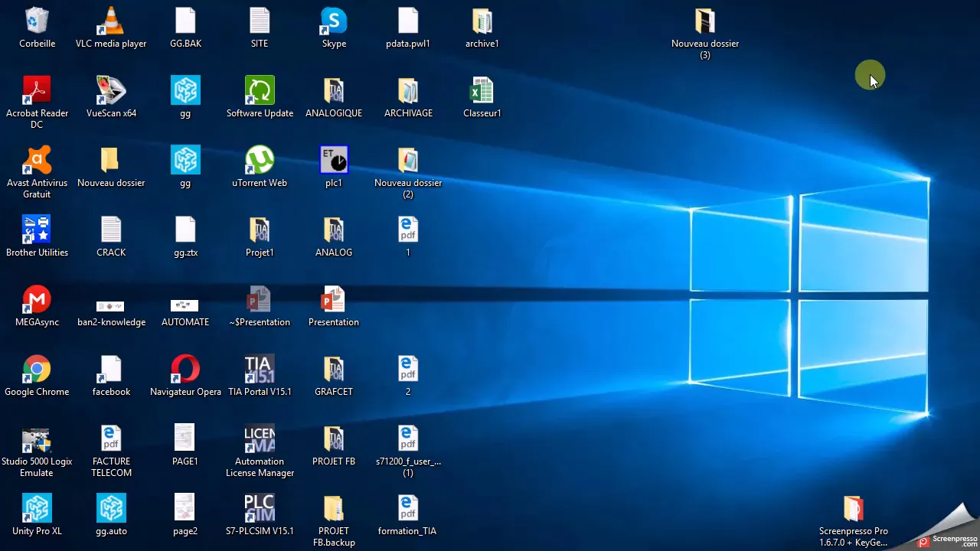Open the unnumbered Nouveau dossier folder

click(x=111, y=161)
